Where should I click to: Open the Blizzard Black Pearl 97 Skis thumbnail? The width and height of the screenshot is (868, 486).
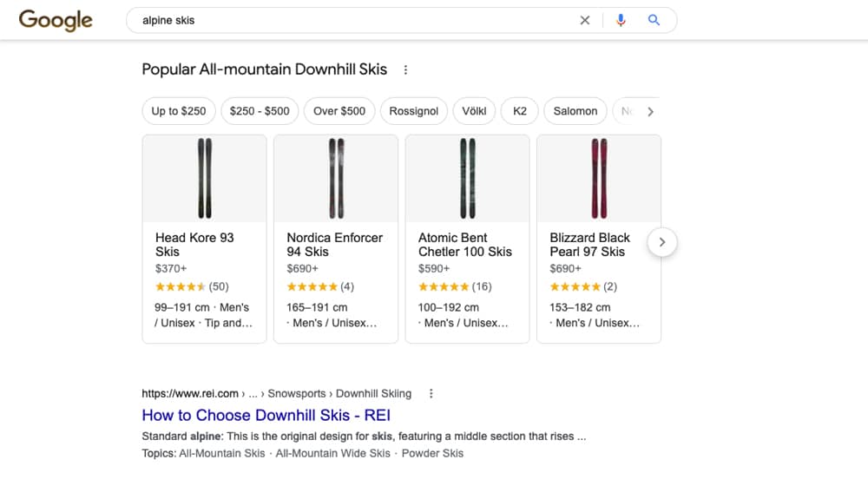pyautogui.click(x=599, y=178)
